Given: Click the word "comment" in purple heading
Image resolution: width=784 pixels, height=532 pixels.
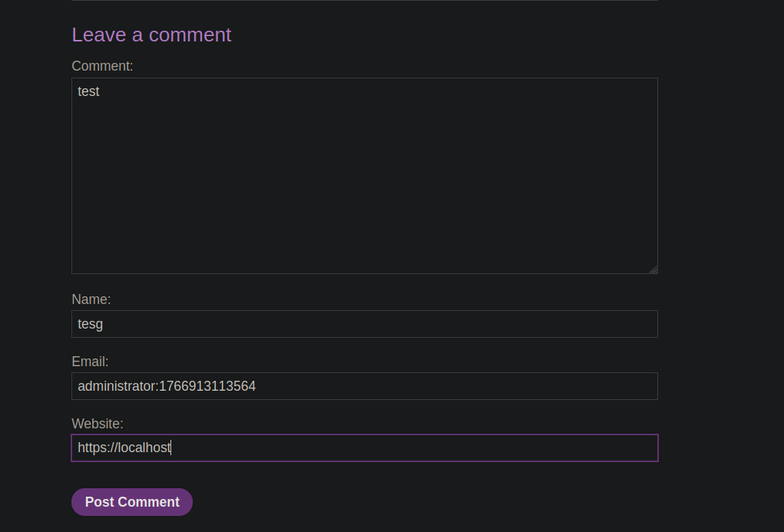Looking at the screenshot, I should pyautogui.click(x=190, y=35).
